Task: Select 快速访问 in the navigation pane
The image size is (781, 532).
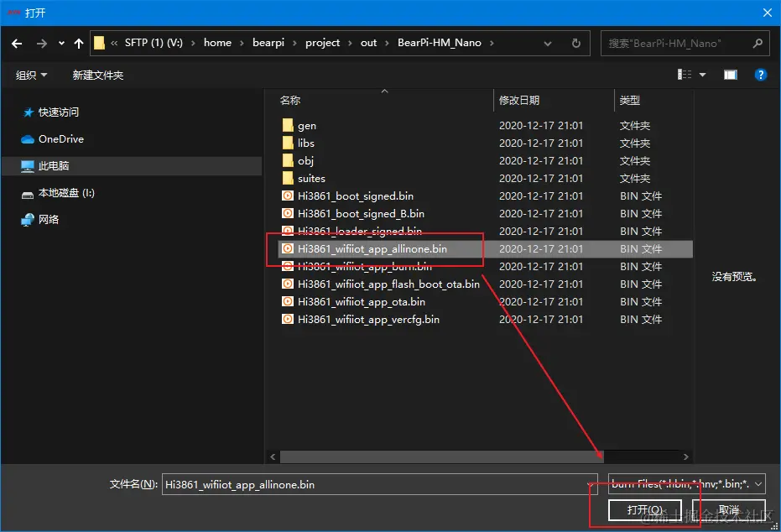Action: (58, 112)
